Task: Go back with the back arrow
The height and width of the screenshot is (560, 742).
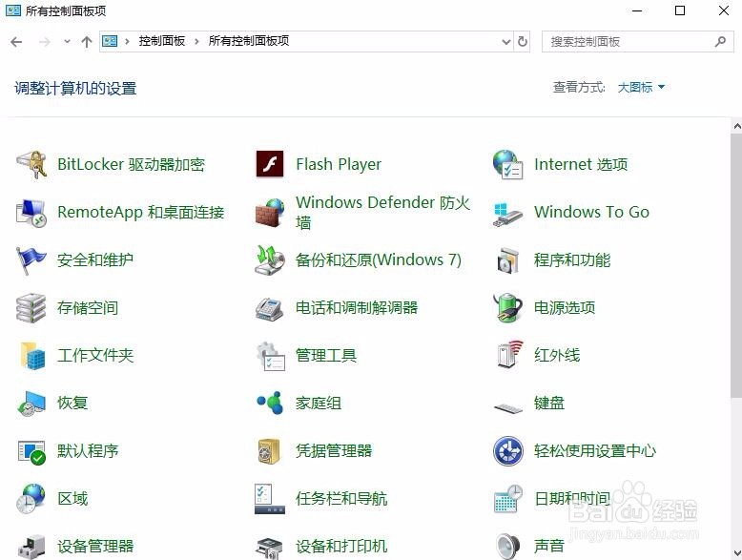Action: pyautogui.click(x=16, y=42)
